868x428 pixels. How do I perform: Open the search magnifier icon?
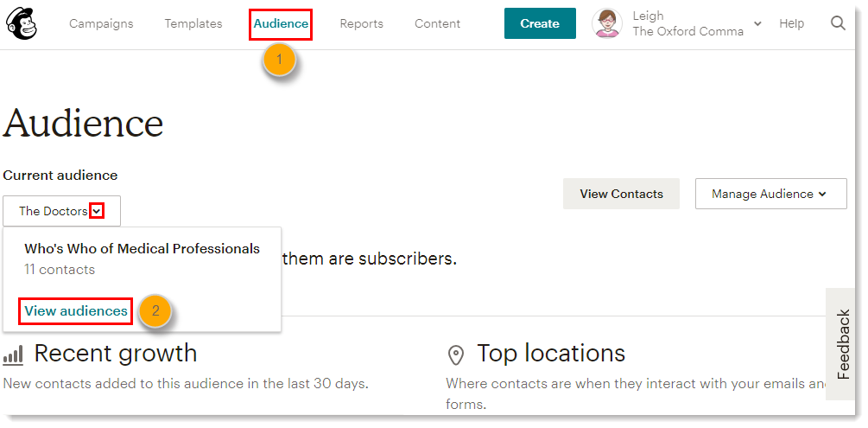point(838,23)
